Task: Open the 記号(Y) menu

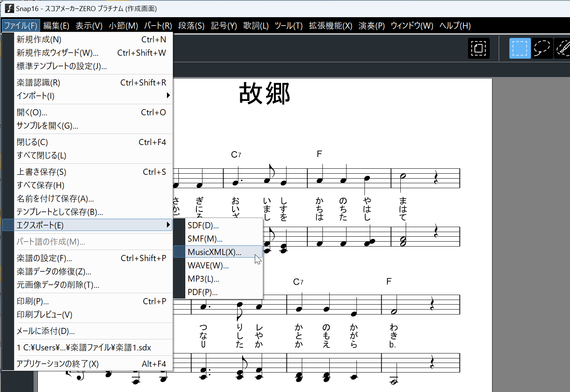Action: 224,26
